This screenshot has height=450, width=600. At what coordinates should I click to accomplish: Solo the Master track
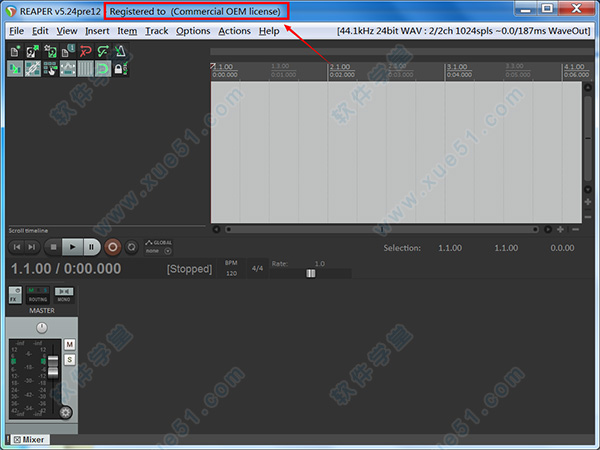[x=70, y=359]
